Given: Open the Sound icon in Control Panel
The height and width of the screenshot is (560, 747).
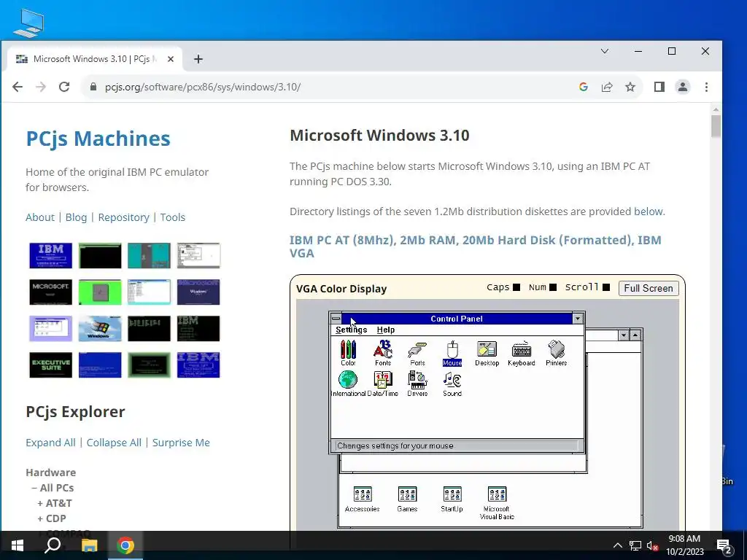Looking at the screenshot, I should 452,384.
